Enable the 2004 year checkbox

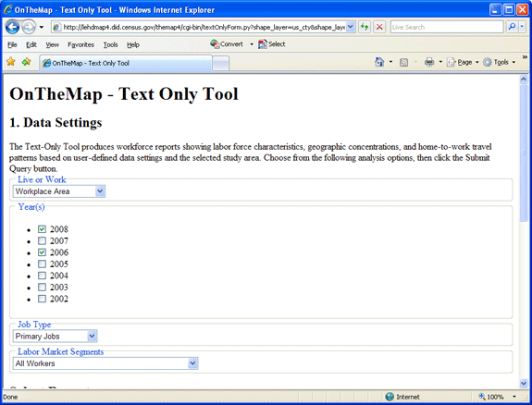point(42,276)
